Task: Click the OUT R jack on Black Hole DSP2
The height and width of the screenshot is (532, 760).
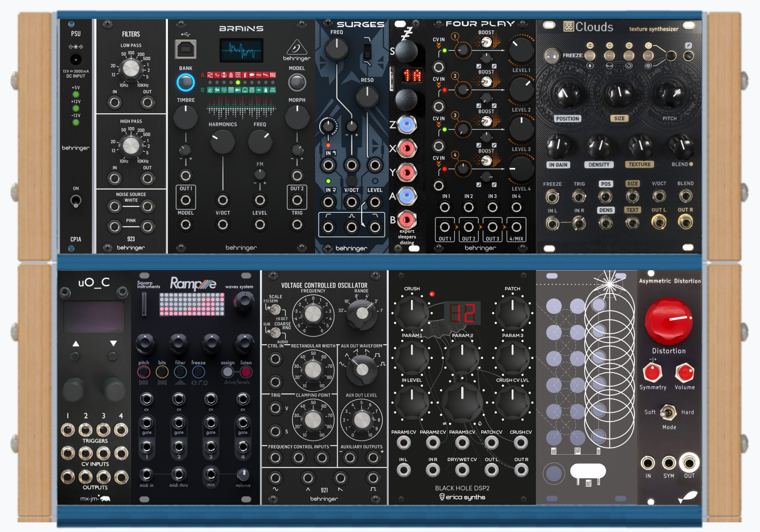Action: coord(521,470)
